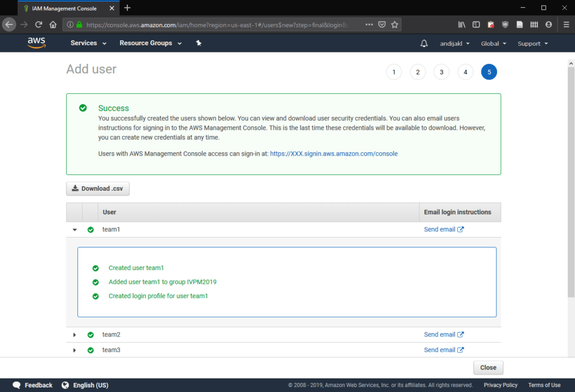
Task: Click the Feedback speech bubble icon
Action: coord(17,385)
